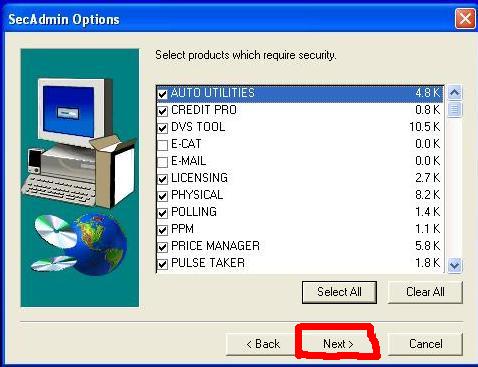Select the E-CAT text label
Viewport: 478px width, 367px height.
click(186, 144)
